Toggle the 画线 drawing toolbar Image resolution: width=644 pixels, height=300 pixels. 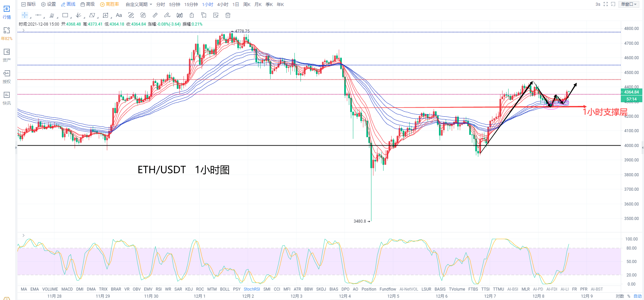tap(68, 4)
